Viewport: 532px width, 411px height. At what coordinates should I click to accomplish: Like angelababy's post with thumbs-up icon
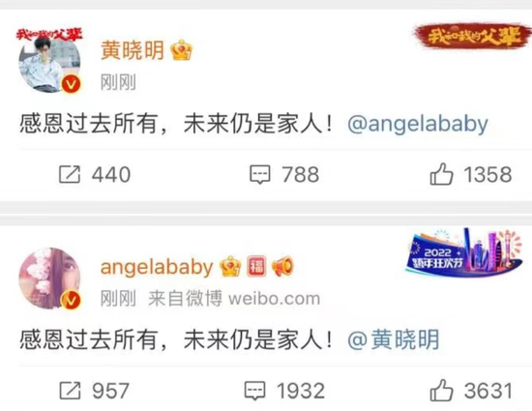[441, 391]
